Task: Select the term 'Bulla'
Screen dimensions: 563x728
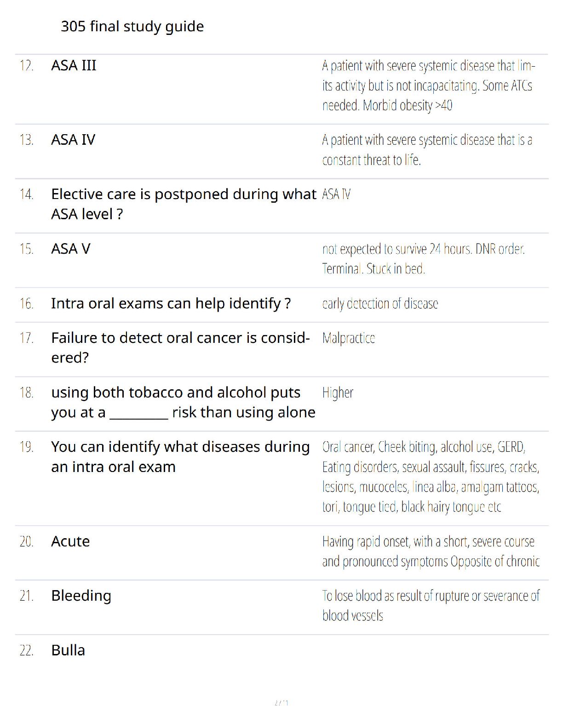Action: pos(68,650)
